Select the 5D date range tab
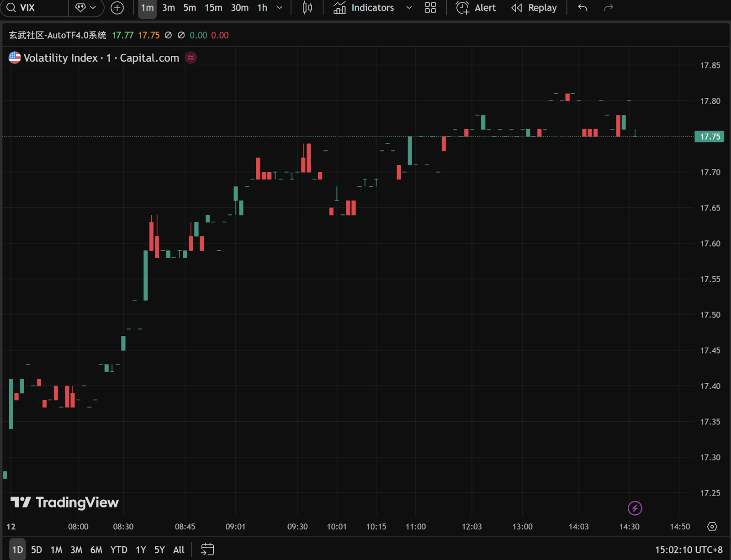This screenshot has width=731, height=560. click(x=37, y=549)
